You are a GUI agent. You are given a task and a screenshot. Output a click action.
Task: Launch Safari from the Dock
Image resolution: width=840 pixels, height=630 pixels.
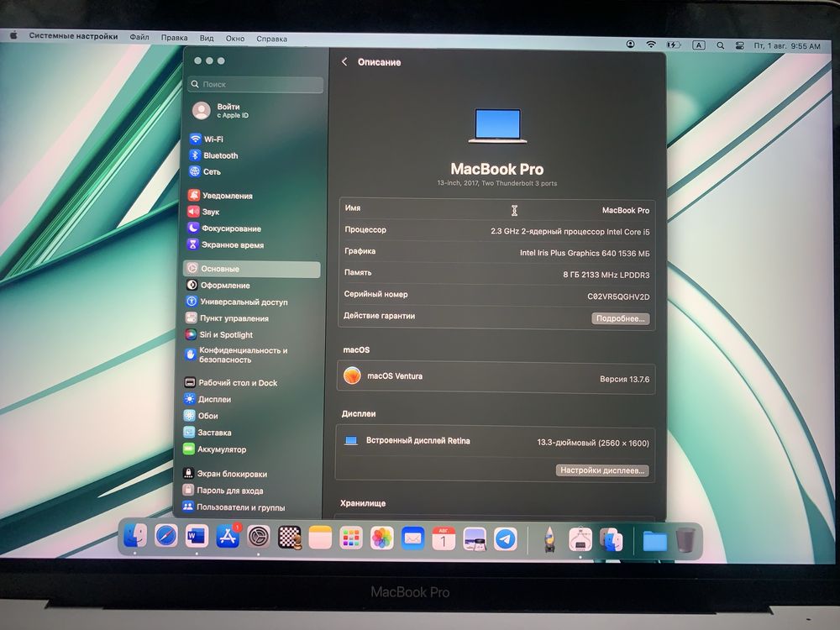[166, 536]
